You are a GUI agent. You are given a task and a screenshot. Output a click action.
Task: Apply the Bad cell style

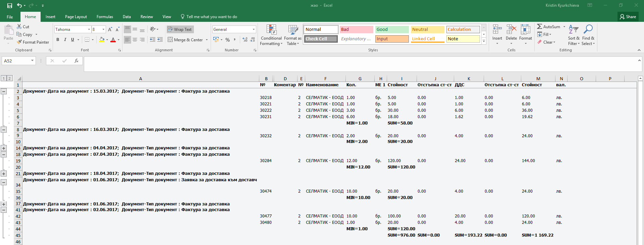(356, 30)
